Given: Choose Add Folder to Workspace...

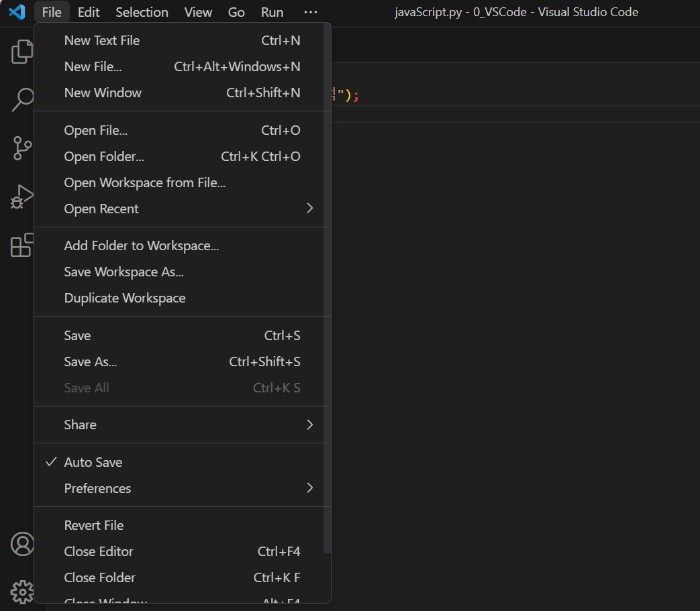Looking at the screenshot, I should (183, 245).
